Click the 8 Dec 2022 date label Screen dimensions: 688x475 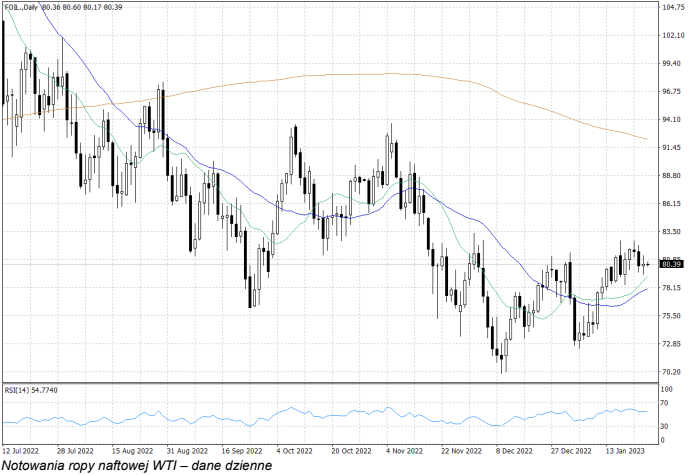[x=514, y=450]
